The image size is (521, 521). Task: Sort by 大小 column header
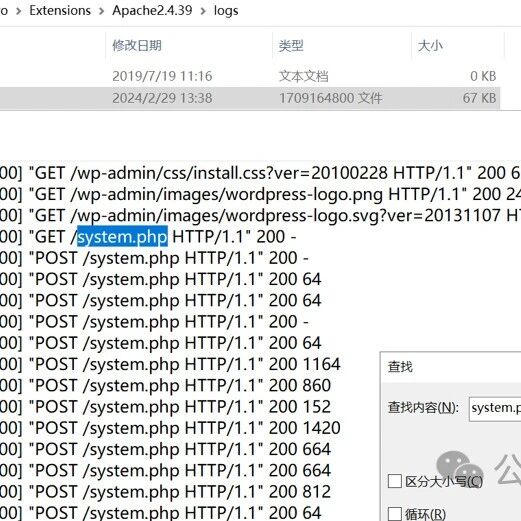point(430,46)
